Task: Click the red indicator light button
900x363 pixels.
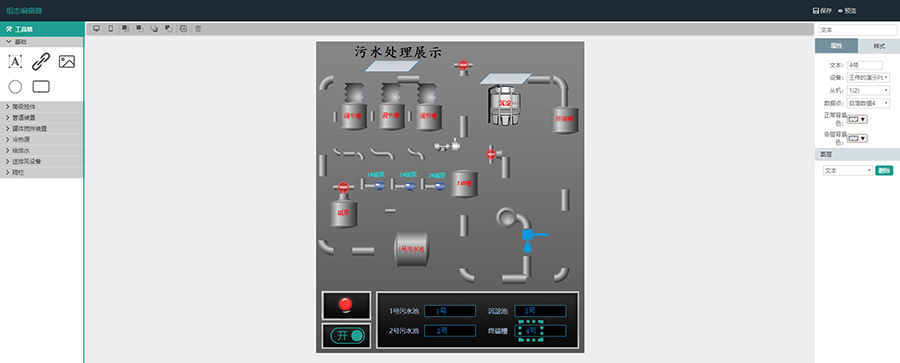Action: [x=346, y=305]
